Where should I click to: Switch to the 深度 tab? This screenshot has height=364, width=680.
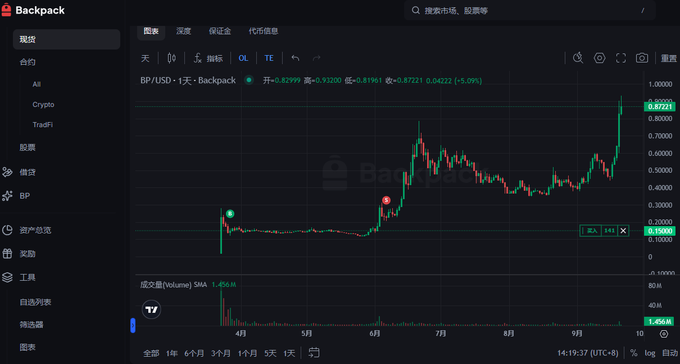[x=183, y=31]
